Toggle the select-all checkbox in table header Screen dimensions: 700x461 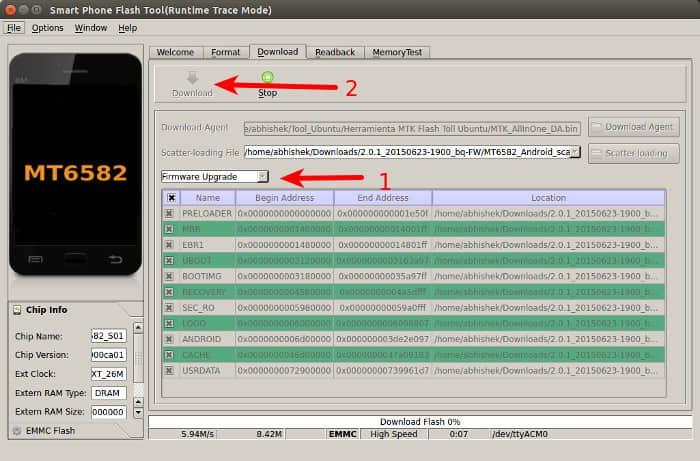(x=172, y=198)
